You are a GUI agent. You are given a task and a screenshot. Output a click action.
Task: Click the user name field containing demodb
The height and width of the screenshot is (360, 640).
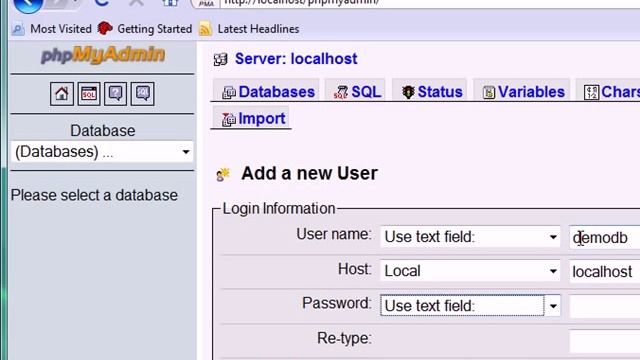click(604, 237)
